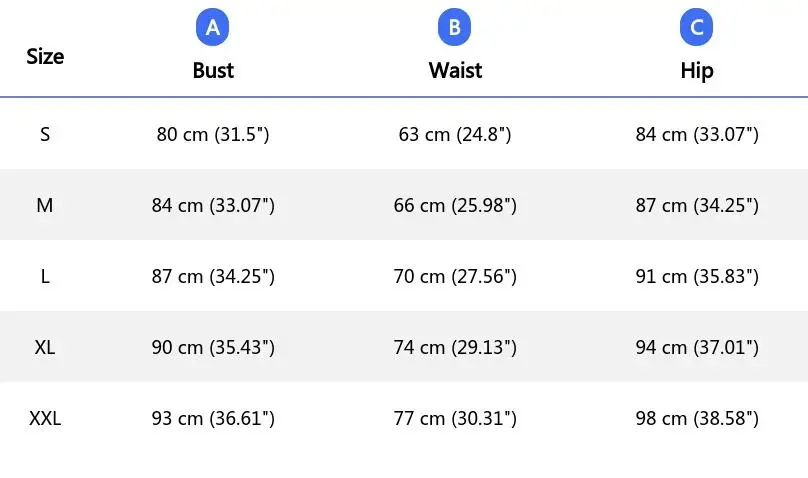Select hip value 91 cm (35.83")

pyautogui.click(x=697, y=276)
